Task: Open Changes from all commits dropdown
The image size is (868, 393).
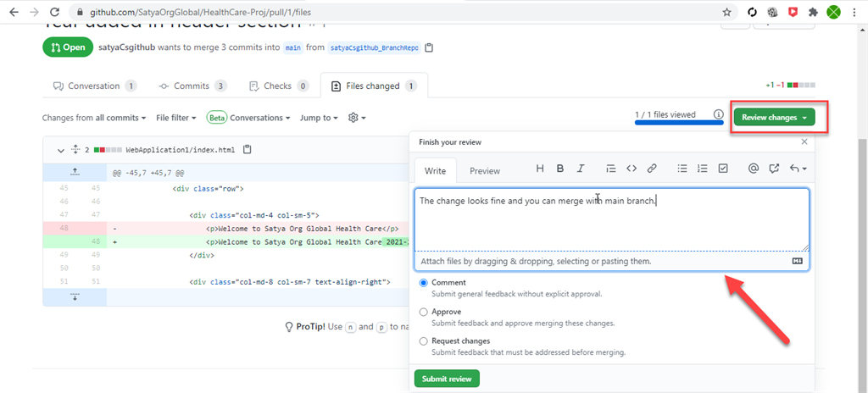Action: [x=94, y=118]
